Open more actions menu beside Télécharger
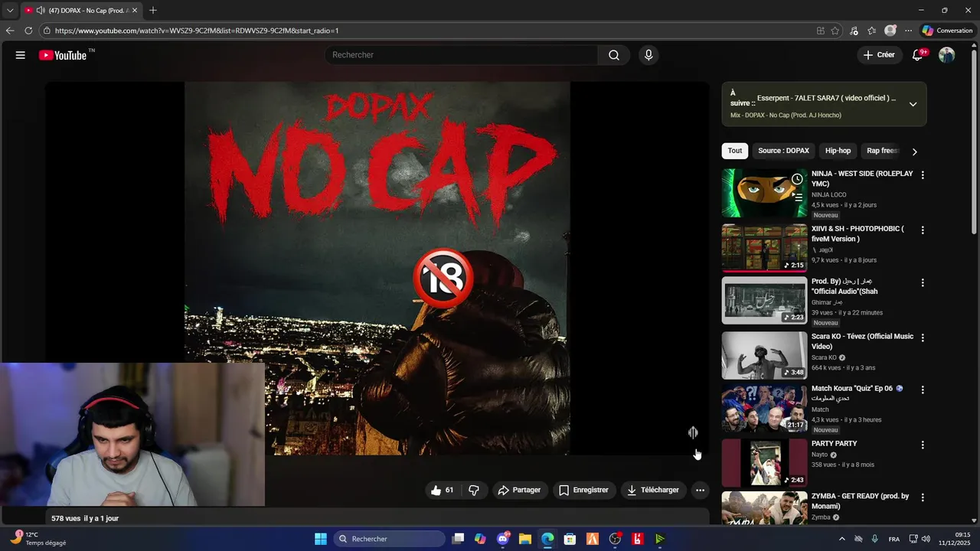The width and height of the screenshot is (980, 551). tap(700, 491)
